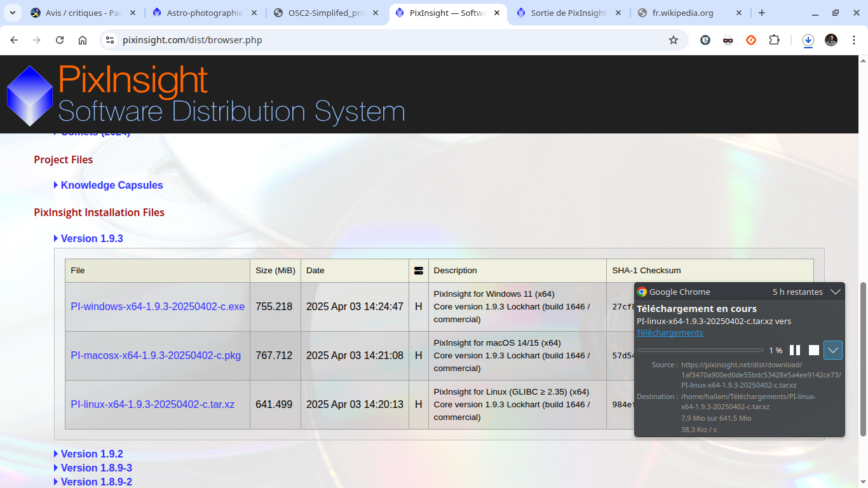Click the storage icon column header
The width and height of the screenshot is (868, 488).
point(418,271)
